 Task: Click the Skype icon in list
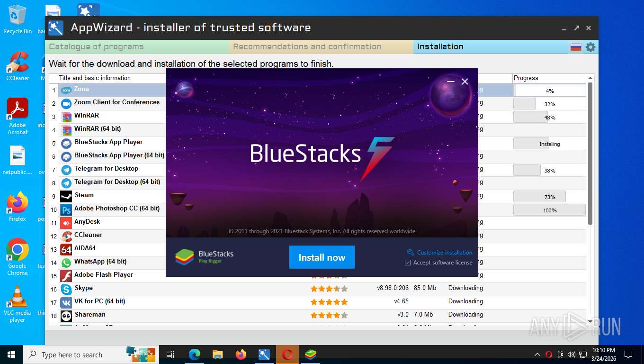(x=66, y=289)
